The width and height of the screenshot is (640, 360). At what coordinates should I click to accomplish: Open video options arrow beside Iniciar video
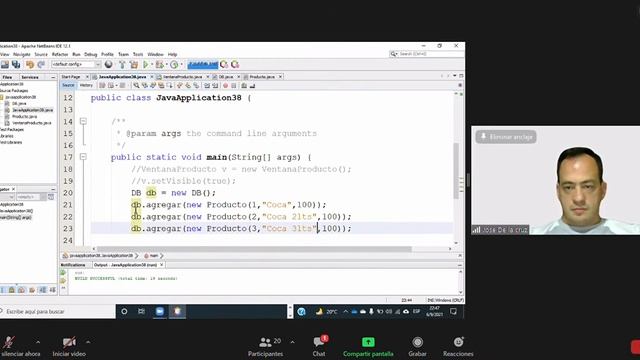88,342
